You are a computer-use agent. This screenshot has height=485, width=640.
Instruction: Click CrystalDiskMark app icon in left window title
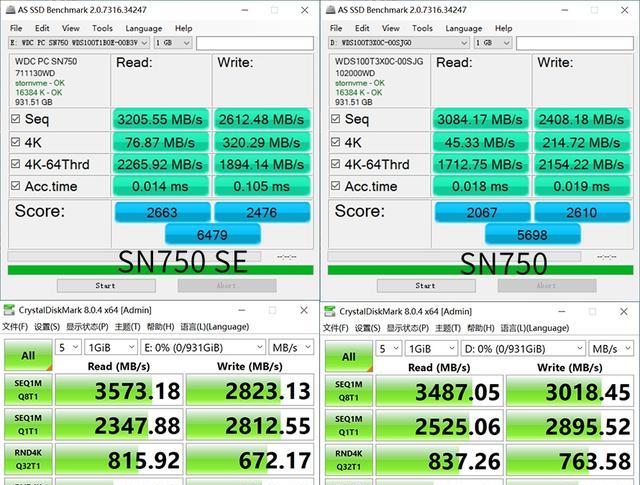tap(9, 310)
